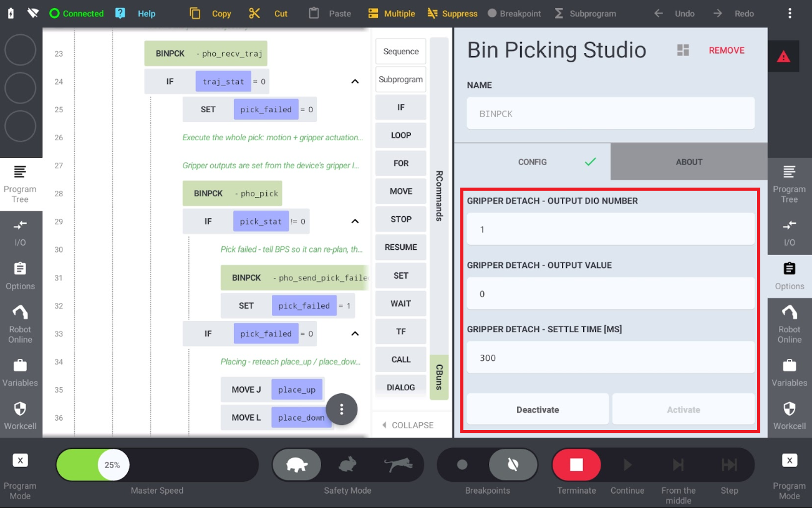Toggle Breakpoint in the top toolbar
The height and width of the screenshot is (508, 812).
tap(515, 13)
